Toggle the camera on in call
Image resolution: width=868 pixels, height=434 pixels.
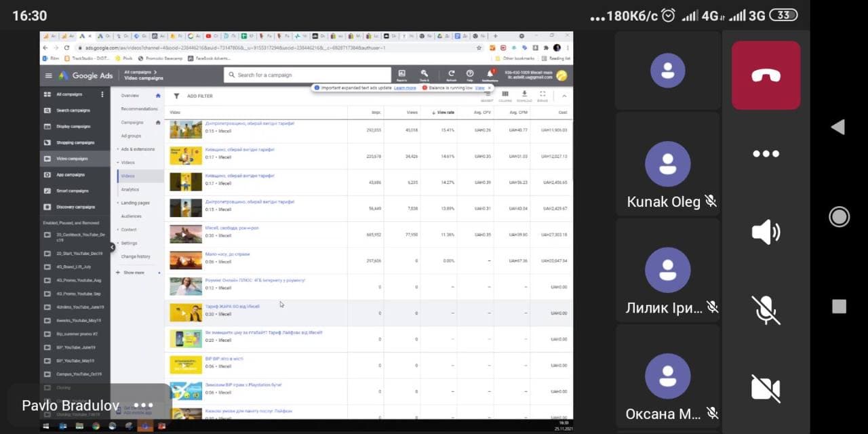coord(766,388)
